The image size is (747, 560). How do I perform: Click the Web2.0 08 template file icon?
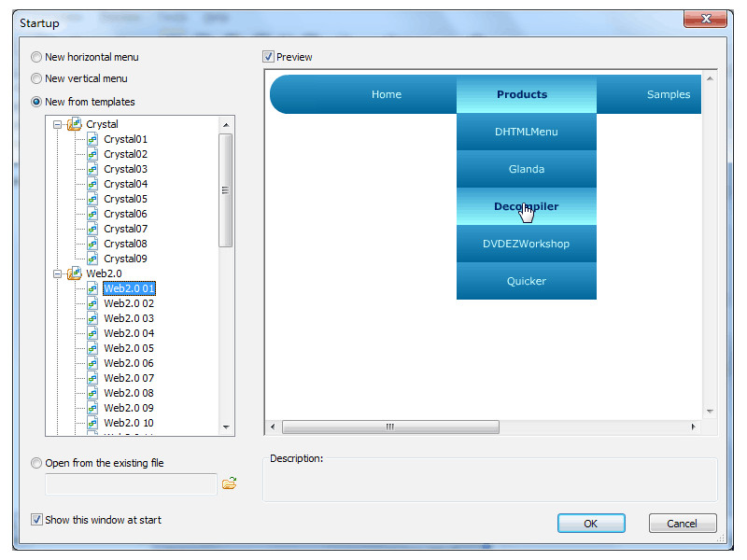pos(92,393)
